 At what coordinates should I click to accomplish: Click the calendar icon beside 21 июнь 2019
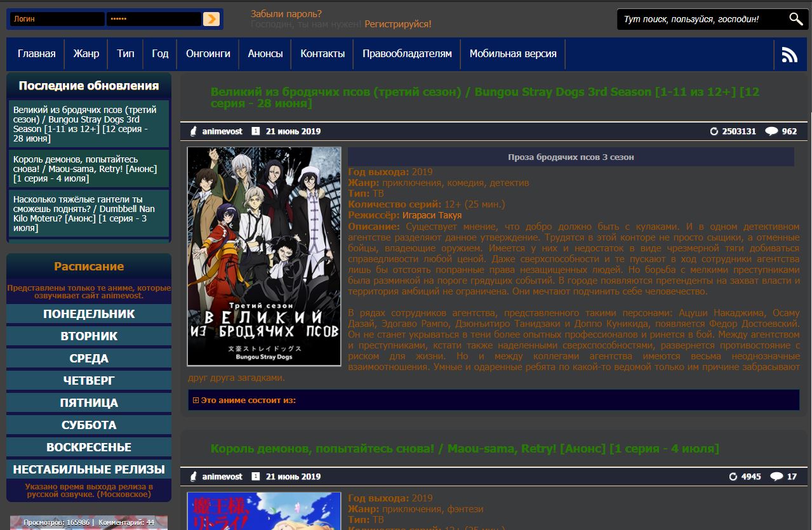(255, 131)
